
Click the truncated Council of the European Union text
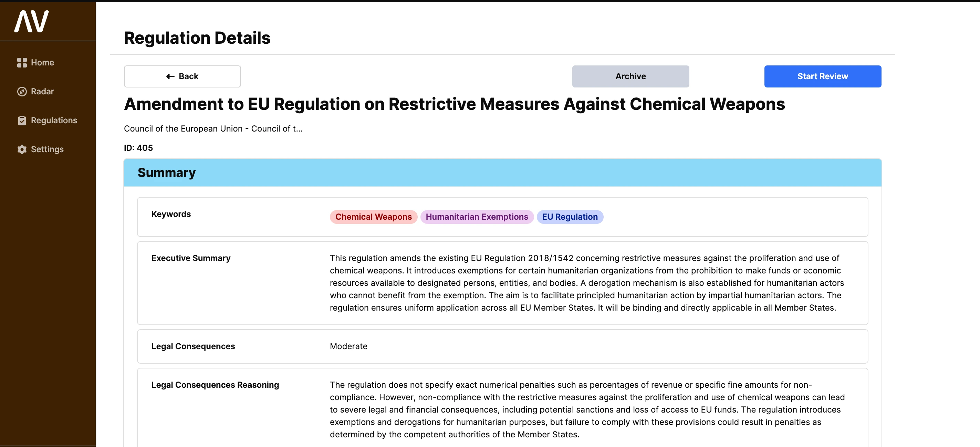[213, 128]
